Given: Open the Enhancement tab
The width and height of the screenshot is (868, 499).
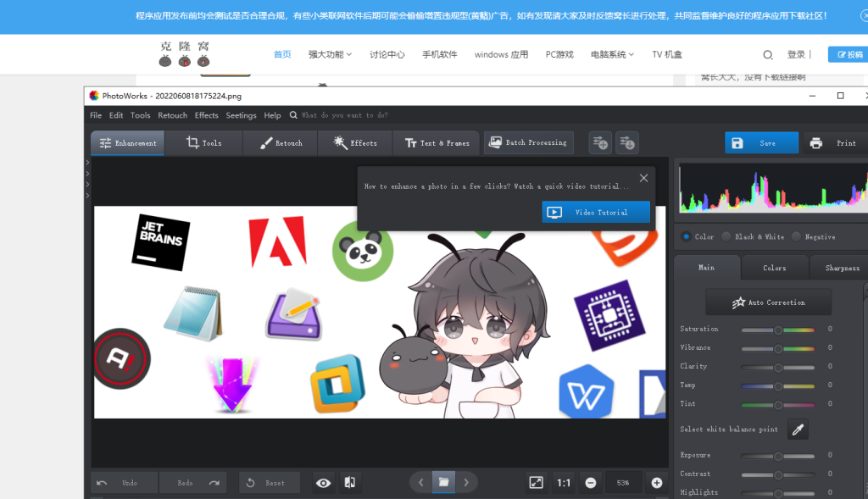Looking at the screenshot, I should coord(128,142).
